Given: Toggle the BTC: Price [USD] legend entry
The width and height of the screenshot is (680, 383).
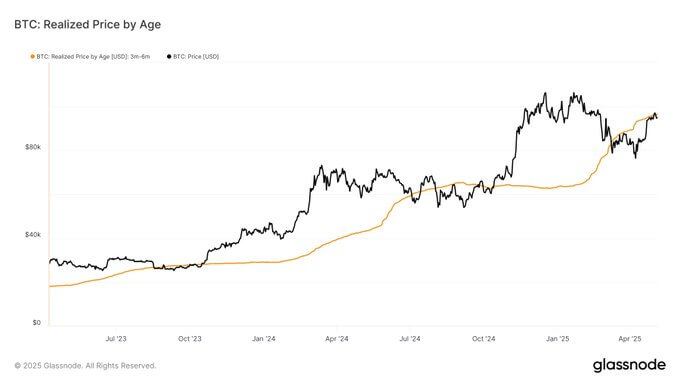Looking at the screenshot, I should click(193, 57).
